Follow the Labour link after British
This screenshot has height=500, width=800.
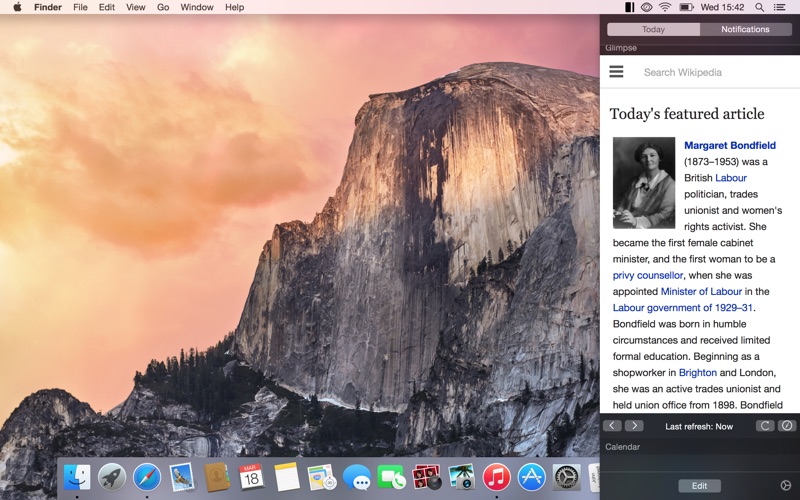click(x=731, y=178)
